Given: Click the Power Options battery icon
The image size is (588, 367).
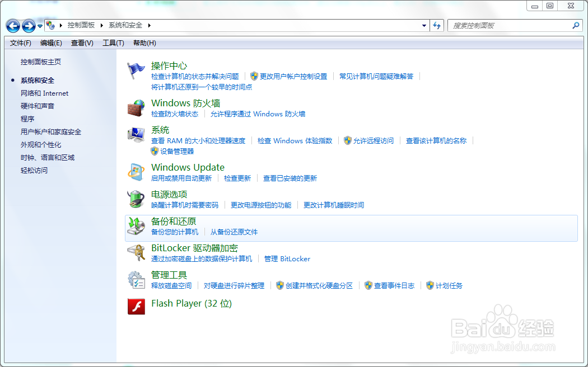Looking at the screenshot, I should [136, 199].
